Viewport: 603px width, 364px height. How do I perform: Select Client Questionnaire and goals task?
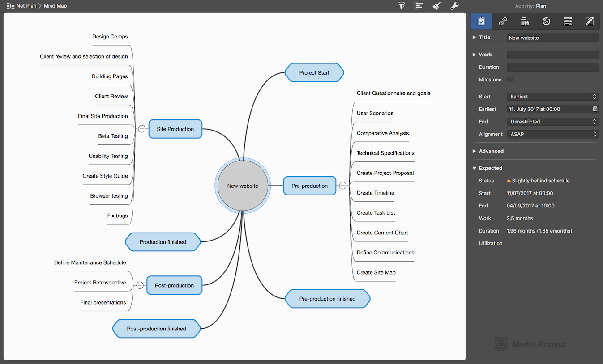pyautogui.click(x=393, y=93)
